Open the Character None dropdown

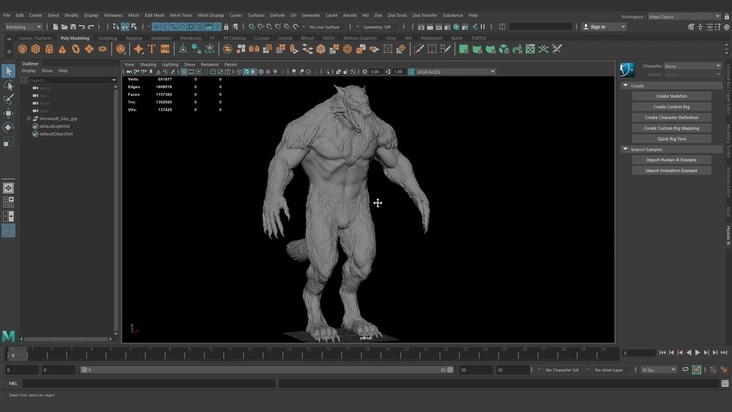pyautogui.click(x=692, y=66)
